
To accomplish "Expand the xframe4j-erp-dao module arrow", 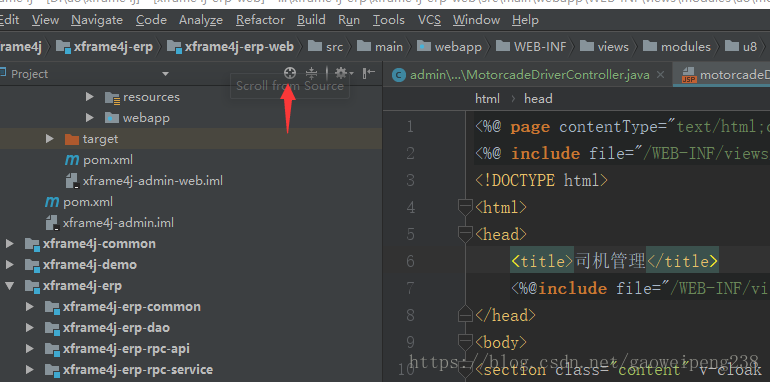I will coord(29,327).
